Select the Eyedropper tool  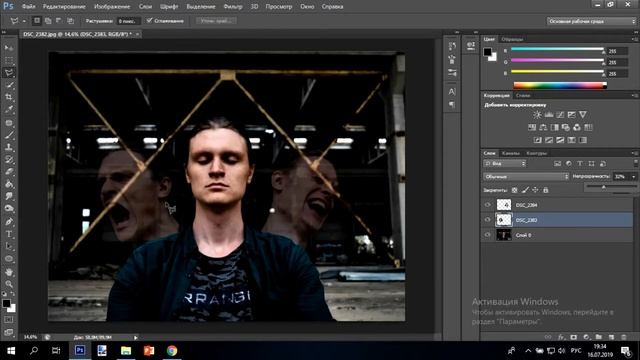(x=9, y=109)
